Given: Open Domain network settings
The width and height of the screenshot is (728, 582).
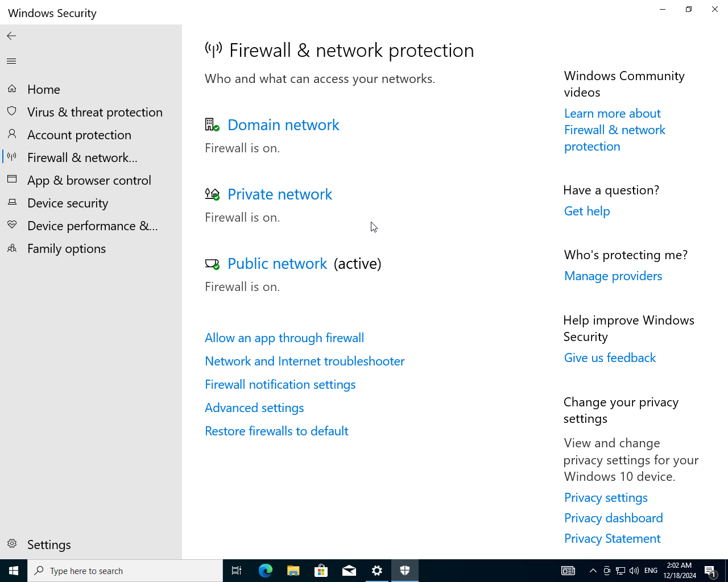Looking at the screenshot, I should tap(283, 125).
